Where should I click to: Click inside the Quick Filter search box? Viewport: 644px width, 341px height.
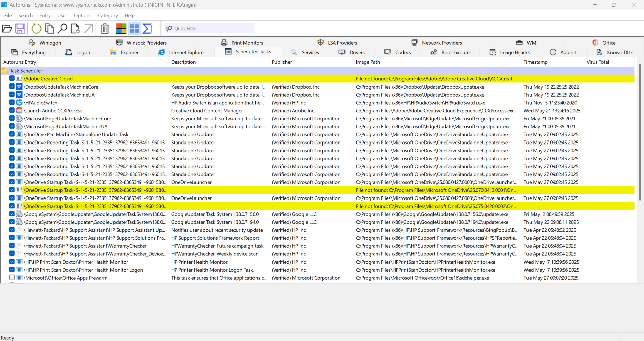208,29
